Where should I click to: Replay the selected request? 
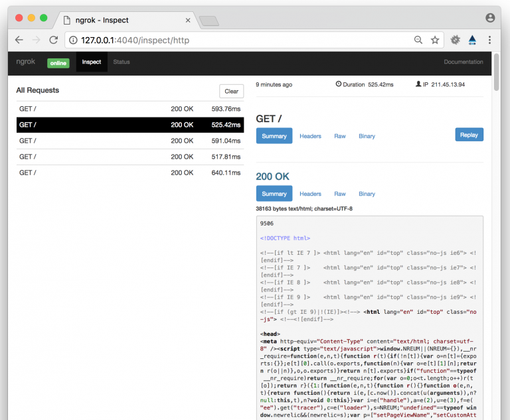click(x=469, y=135)
